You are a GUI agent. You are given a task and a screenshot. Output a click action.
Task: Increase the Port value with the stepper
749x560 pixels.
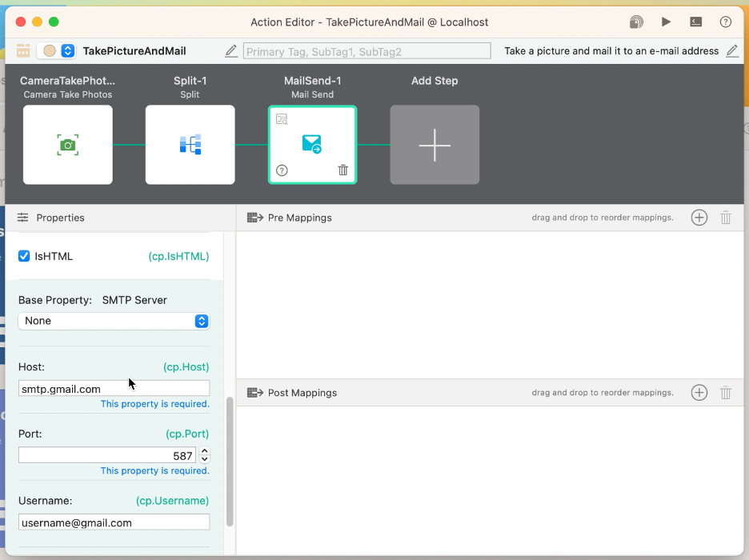(x=205, y=451)
